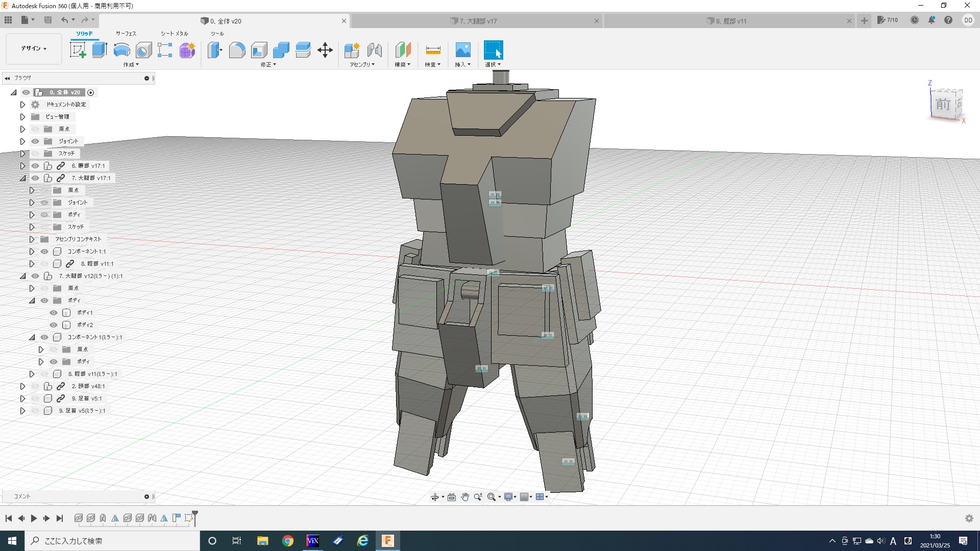Screen dimensions: 980x551
Task: Click the Fillet tool icon
Action: tap(237, 50)
